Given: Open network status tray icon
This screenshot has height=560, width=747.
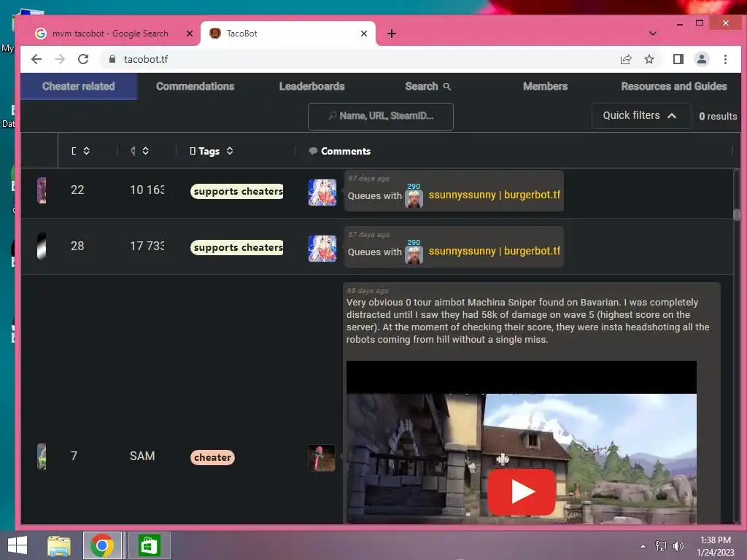Looking at the screenshot, I should tap(660, 546).
